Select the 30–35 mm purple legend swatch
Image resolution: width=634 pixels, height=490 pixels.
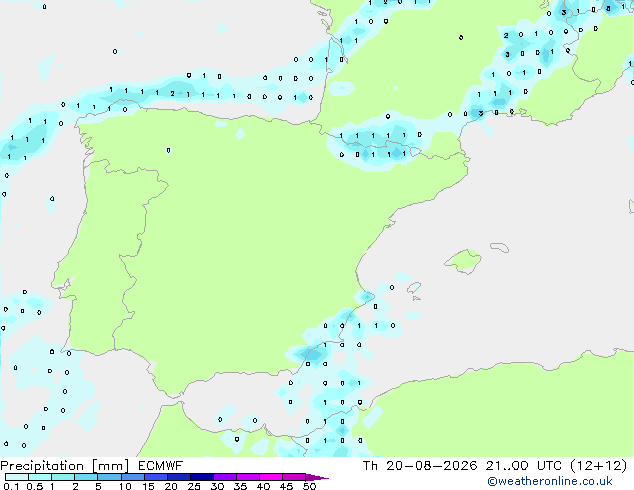224,477
